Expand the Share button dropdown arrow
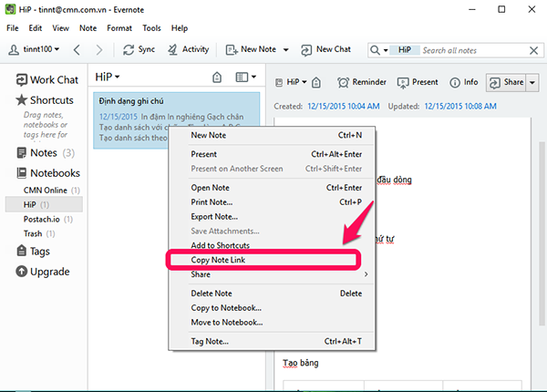Viewport: 547px width, 392px height. (x=532, y=83)
